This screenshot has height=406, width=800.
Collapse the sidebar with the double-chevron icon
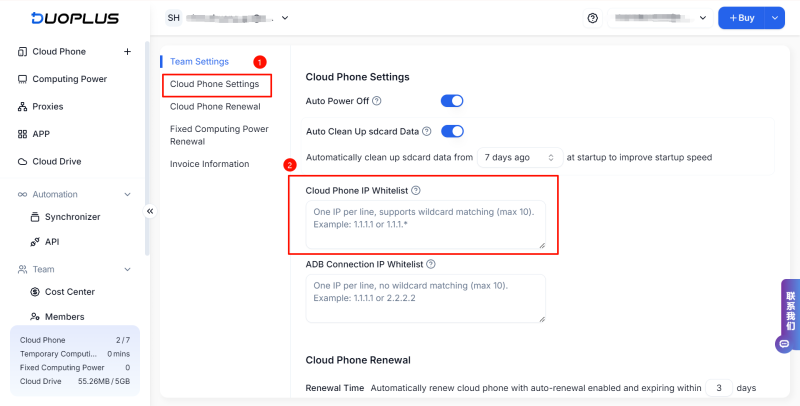(150, 211)
